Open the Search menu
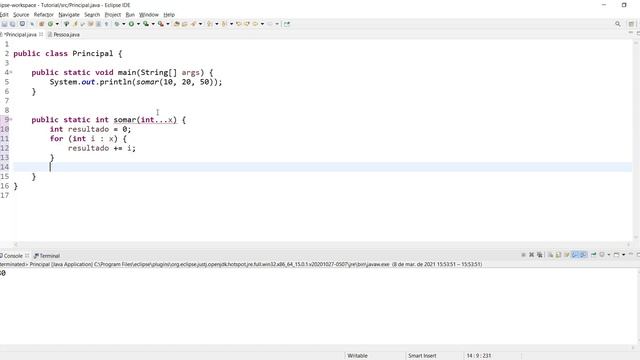Image resolution: width=640 pixels, height=360 pixels. point(92,14)
